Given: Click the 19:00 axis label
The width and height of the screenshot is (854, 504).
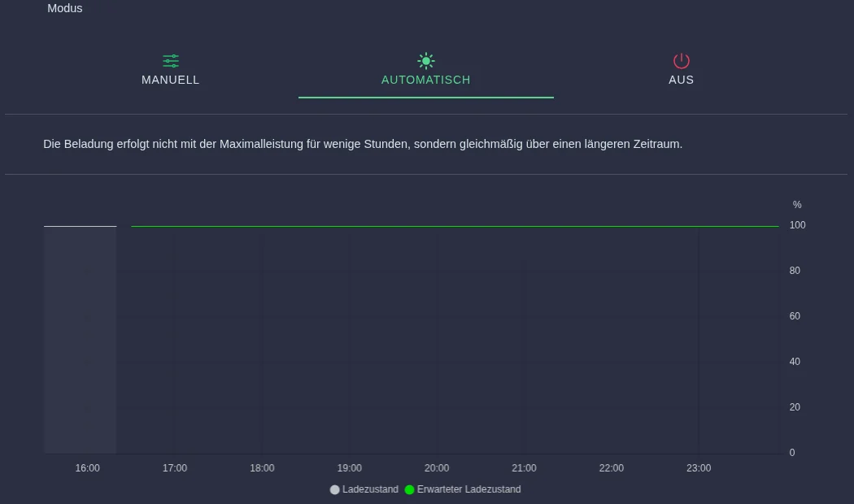Looking at the screenshot, I should [x=349, y=468].
